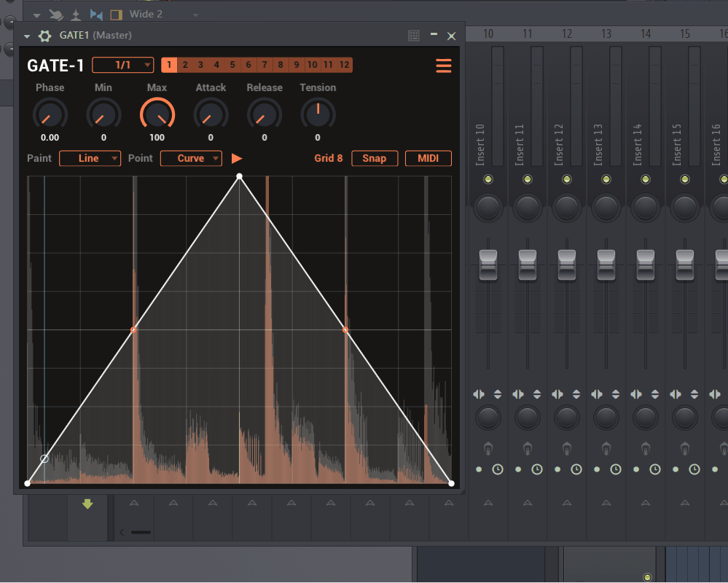The height and width of the screenshot is (583, 728).
Task: Click invert phase icon on Insert 15
Action: (694, 394)
